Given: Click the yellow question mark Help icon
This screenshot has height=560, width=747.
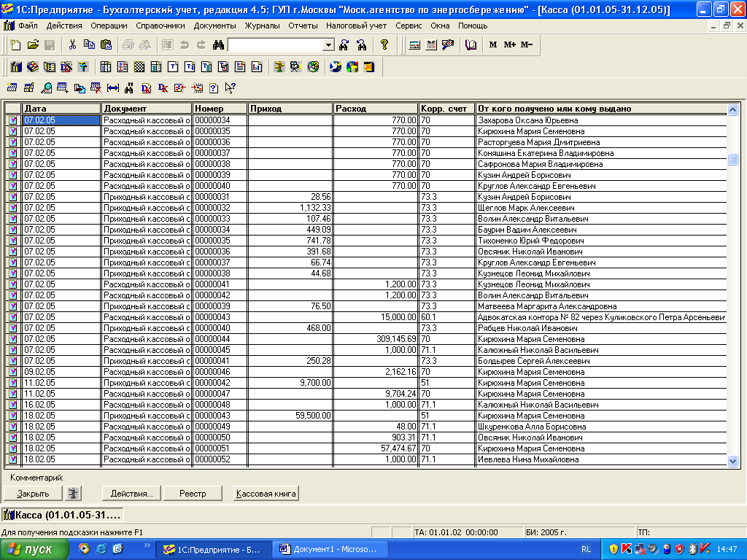Looking at the screenshot, I should [x=384, y=45].
